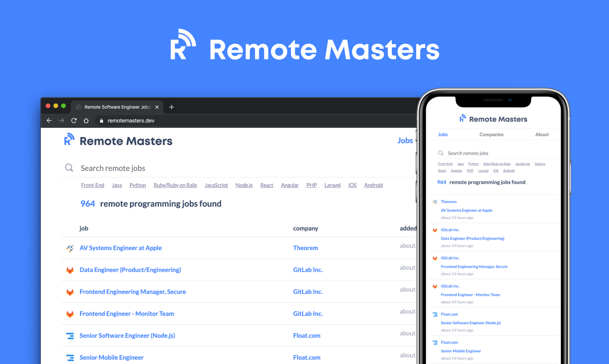
Task: Filter by iOS tag in the browser page
Action: coord(352,185)
